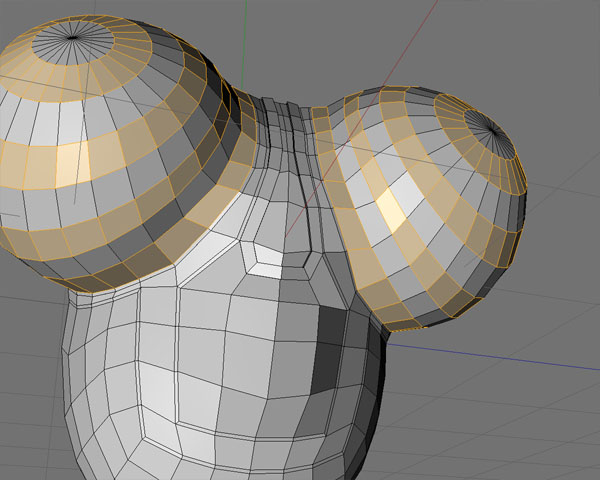
Task: Pick the brightest yellow face on left sphere
Action: click(73, 165)
